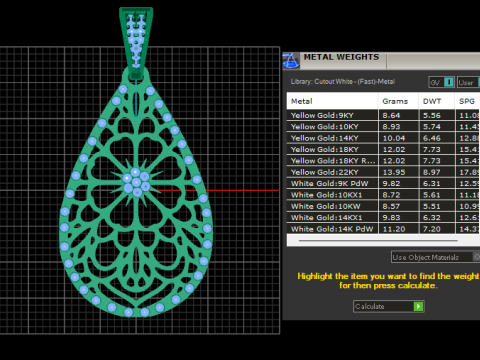Click the 6.46 DWT value
Screen dimensions: 480x360
[432, 138]
